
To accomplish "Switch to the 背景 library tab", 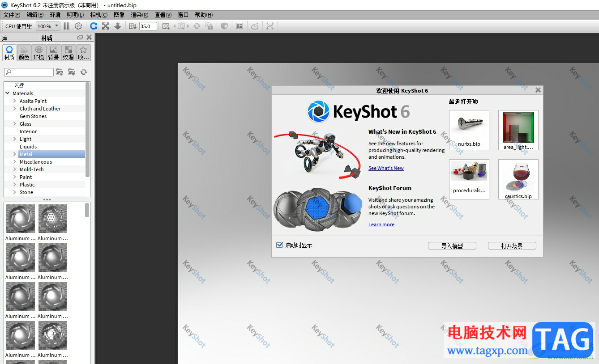I will 54,53.
